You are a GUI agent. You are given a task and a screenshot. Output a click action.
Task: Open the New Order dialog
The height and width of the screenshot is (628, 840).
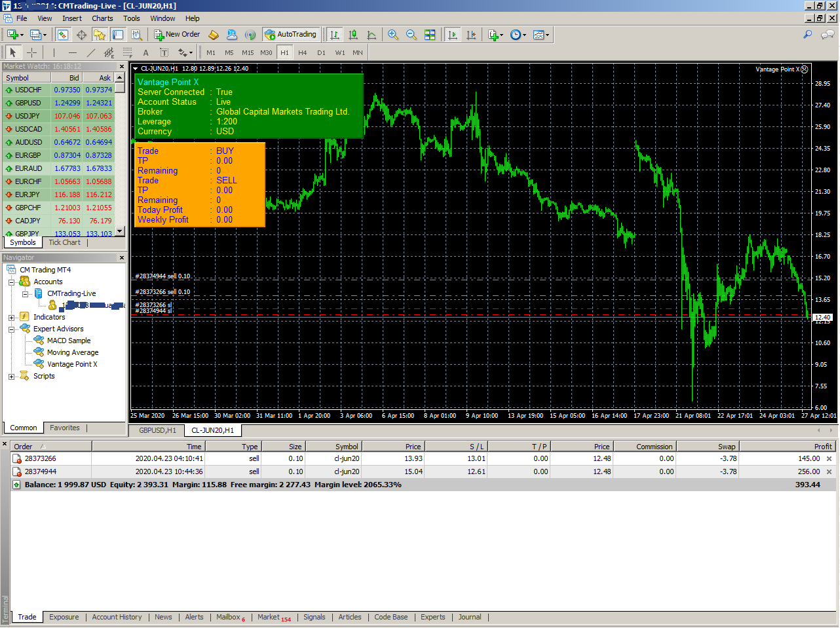(x=177, y=34)
